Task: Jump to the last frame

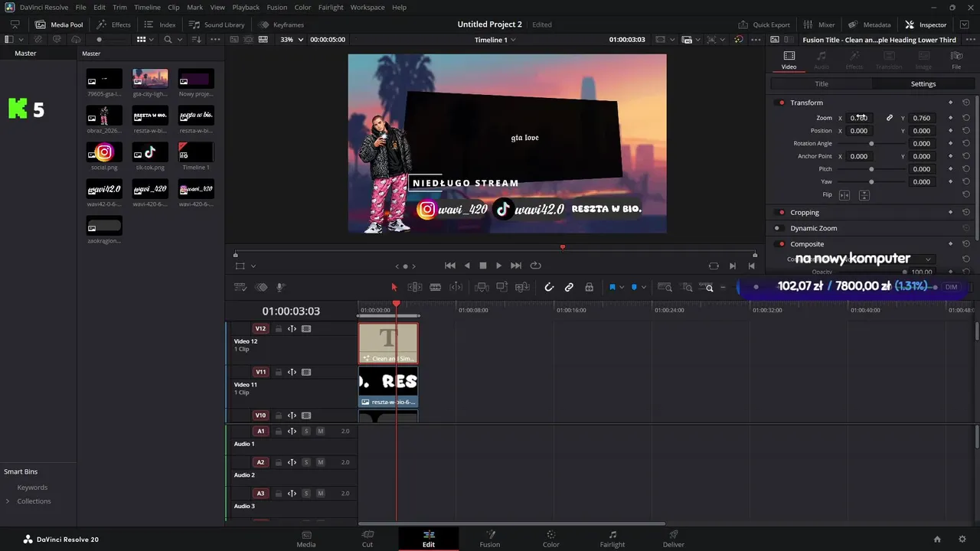Action: [516, 266]
